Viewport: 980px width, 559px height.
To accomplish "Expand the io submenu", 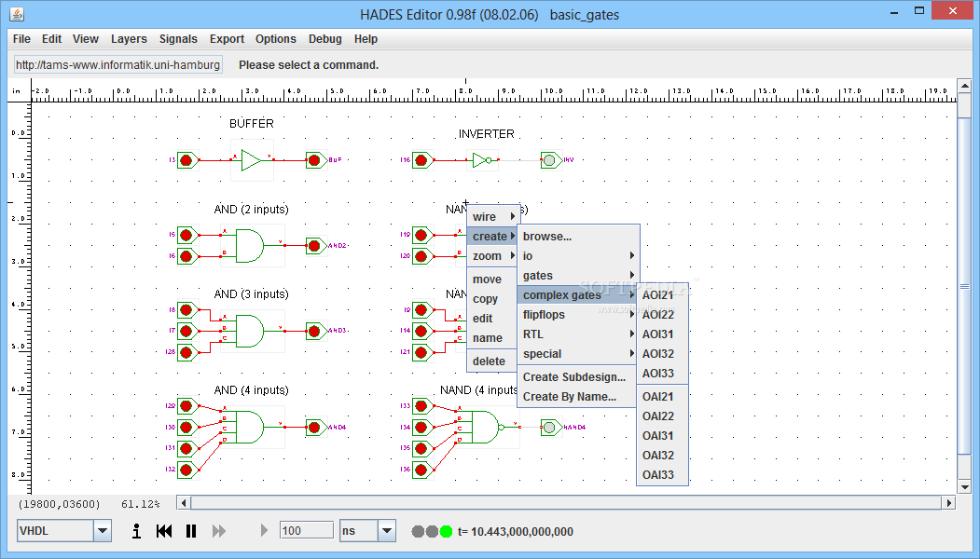I will pyautogui.click(x=579, y=256).
